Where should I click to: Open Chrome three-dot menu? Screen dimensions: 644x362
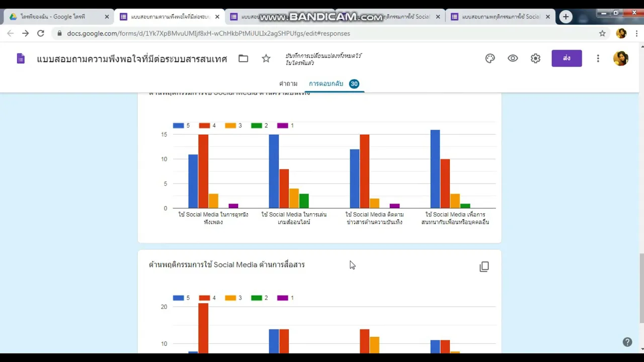[x=636, y=33]
